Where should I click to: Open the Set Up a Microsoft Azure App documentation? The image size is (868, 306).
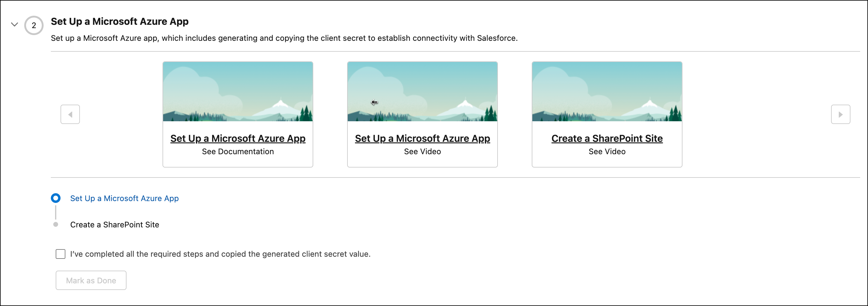click(238, 138)
